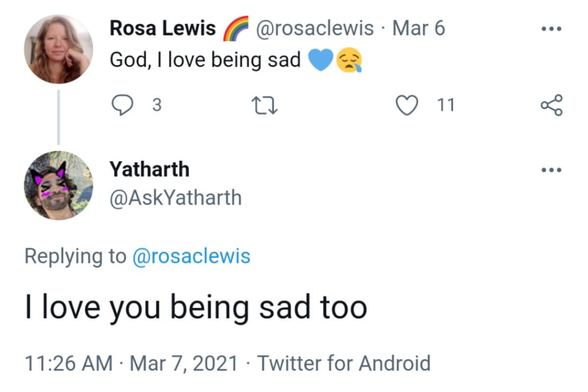Select the reply text 'I love you being sad too'
Screen dimensions: 588x392
click(x=196, y=308)
